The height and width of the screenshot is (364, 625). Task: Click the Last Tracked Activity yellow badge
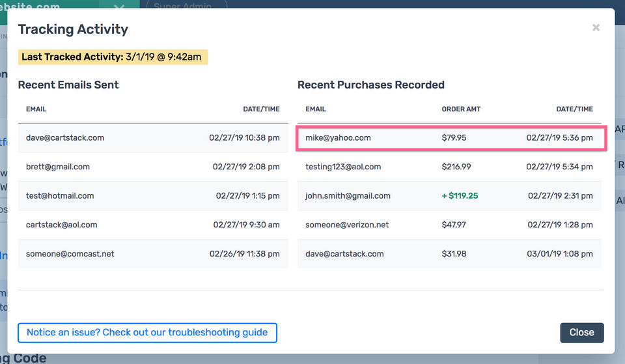(x=112, y=57)
